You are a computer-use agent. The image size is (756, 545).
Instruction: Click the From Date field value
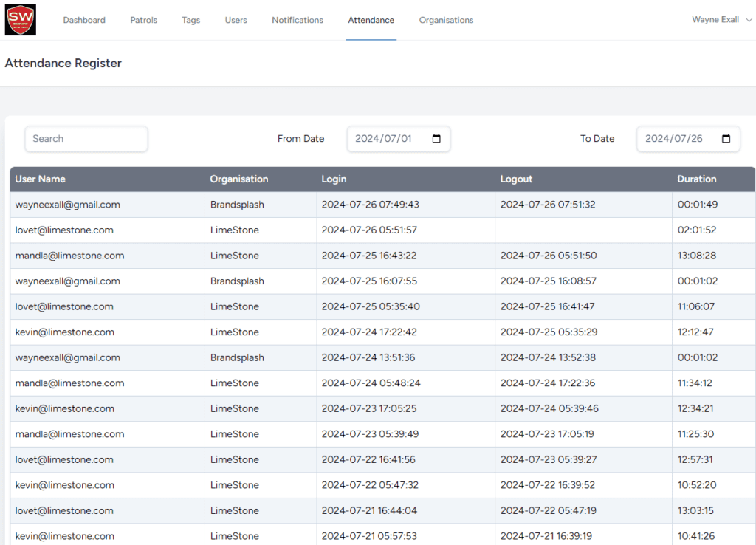383,139
